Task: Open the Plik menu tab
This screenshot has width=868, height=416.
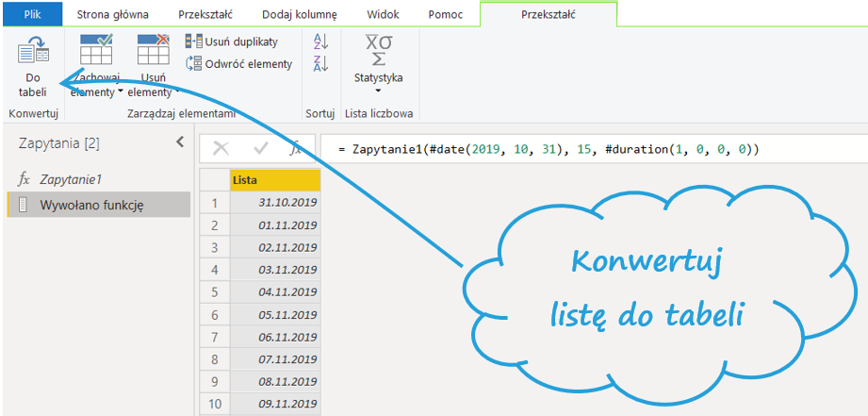Action: [x=32, y=14]
